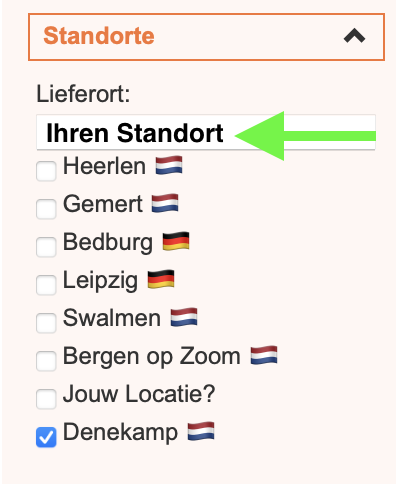Check the Bergen op Zoom box
The width and height of the screenshot is (396, 484).
[x=46, y=361]
